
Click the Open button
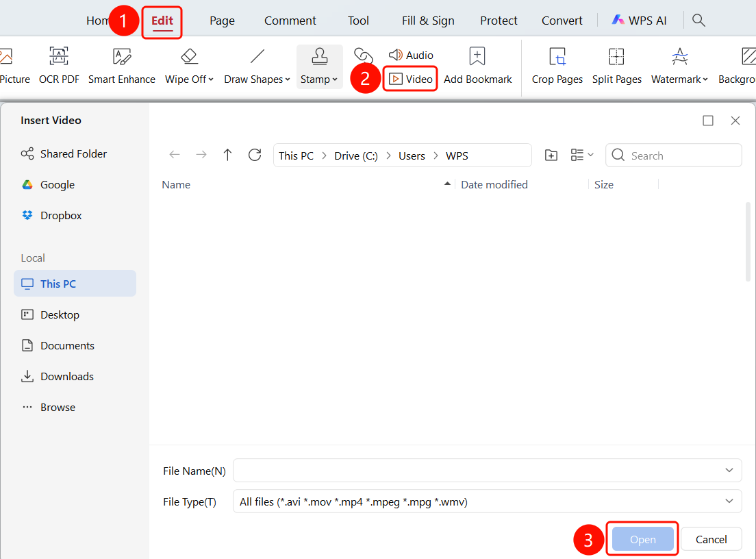(x=643, y=539)
